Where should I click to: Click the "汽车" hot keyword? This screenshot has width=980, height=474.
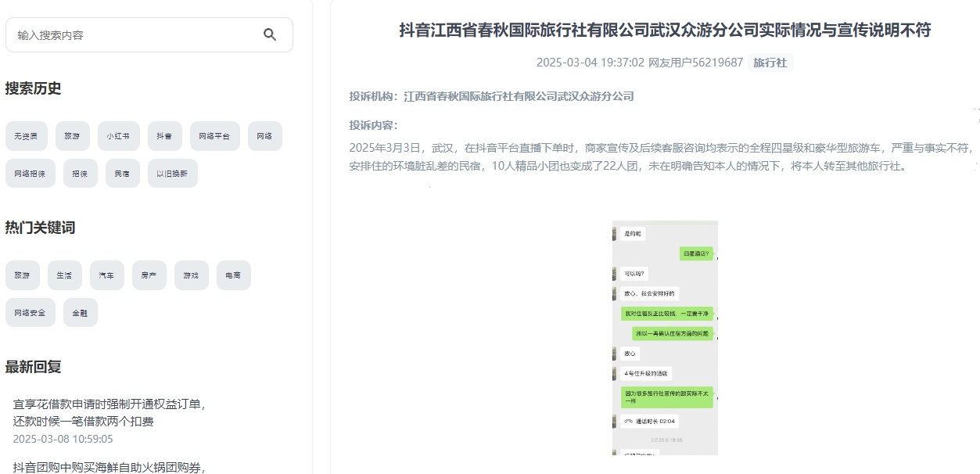pyautogui.click(x=107, y=275)
